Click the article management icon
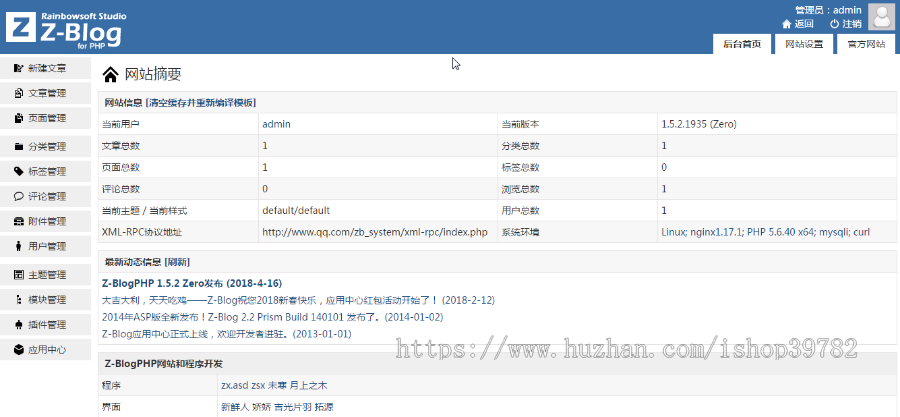 tap(18, 93)
